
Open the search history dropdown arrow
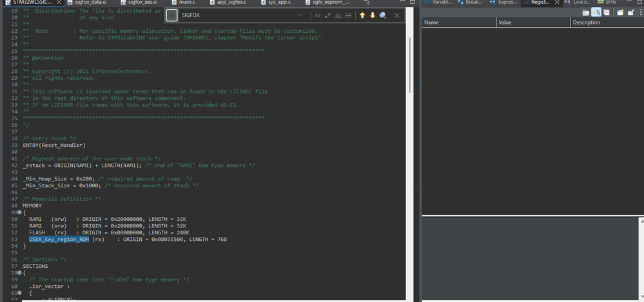[300, 15]
